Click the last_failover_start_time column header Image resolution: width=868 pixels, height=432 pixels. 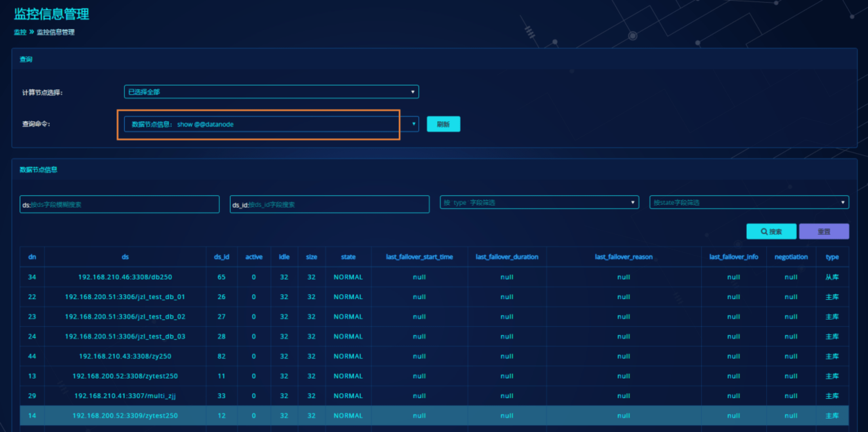pyautogui.click(x=419, y=257)
